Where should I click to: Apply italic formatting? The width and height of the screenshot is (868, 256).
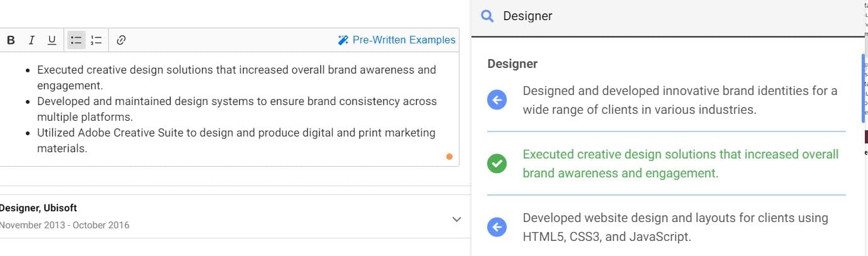[x=31, y=40]
